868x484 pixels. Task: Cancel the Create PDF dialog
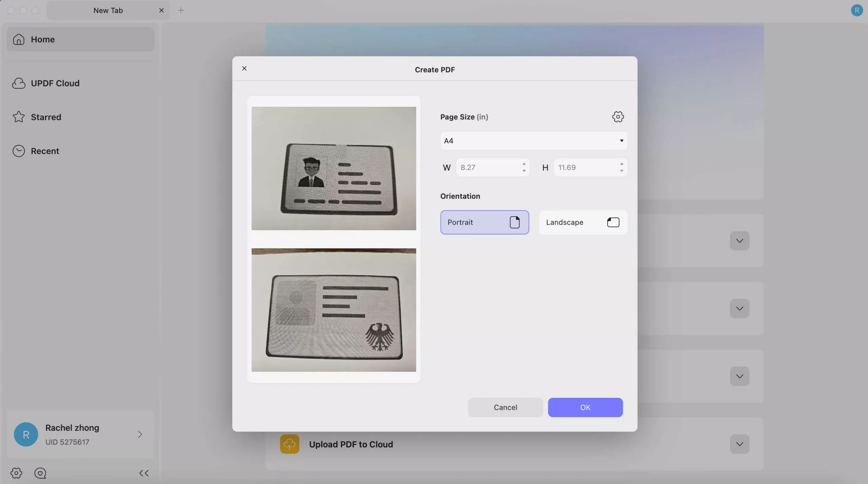click(x=505, y=407)
